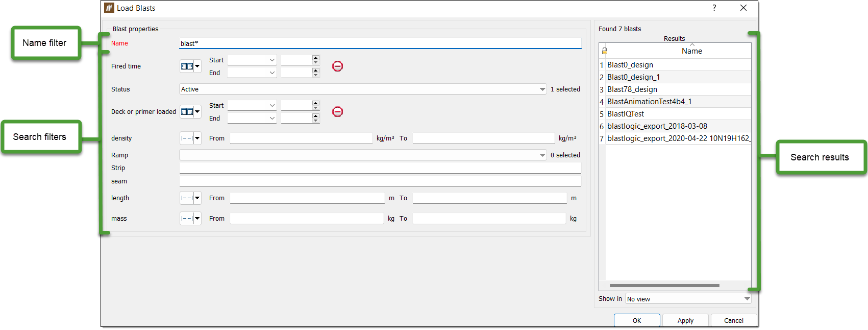868x330 pixels.
Task: Open the help question mark button
Action: [x=714, y=8]
